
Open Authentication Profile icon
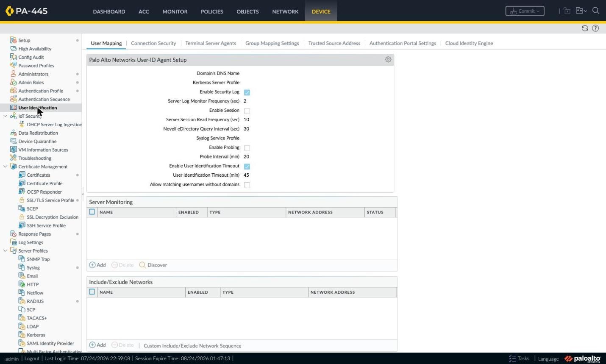tap(13, 91)
